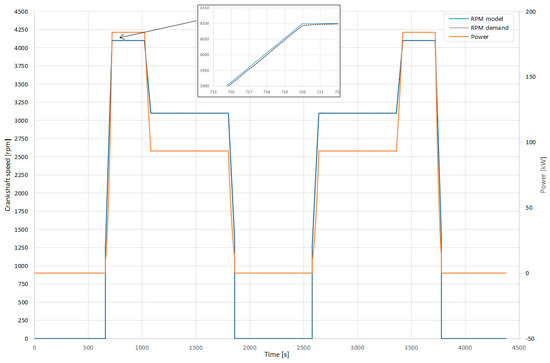
Task: Click the 4250 tick label on the rpm axis
Action: point(21,30)
